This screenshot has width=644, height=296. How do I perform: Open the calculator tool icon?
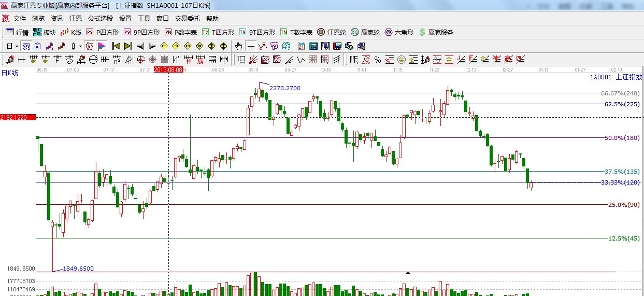[313, 46]
